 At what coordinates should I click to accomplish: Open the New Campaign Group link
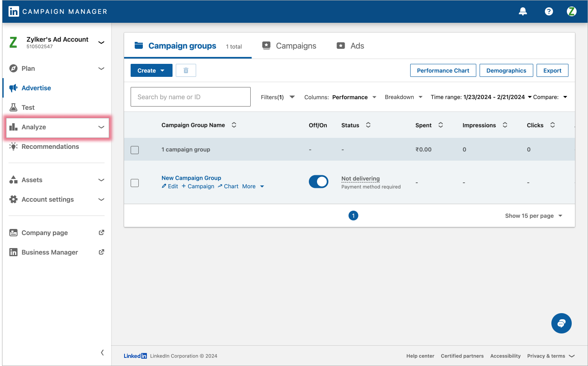pos(191,178)
